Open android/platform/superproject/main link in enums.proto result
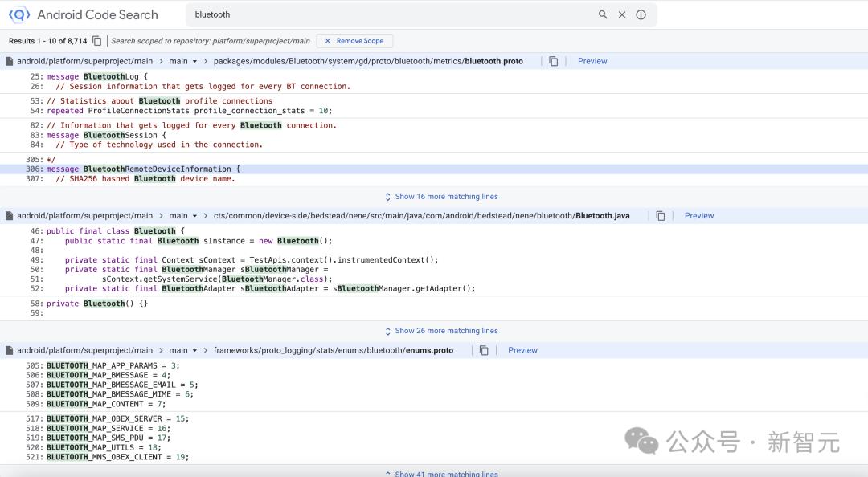 point(84,350)
